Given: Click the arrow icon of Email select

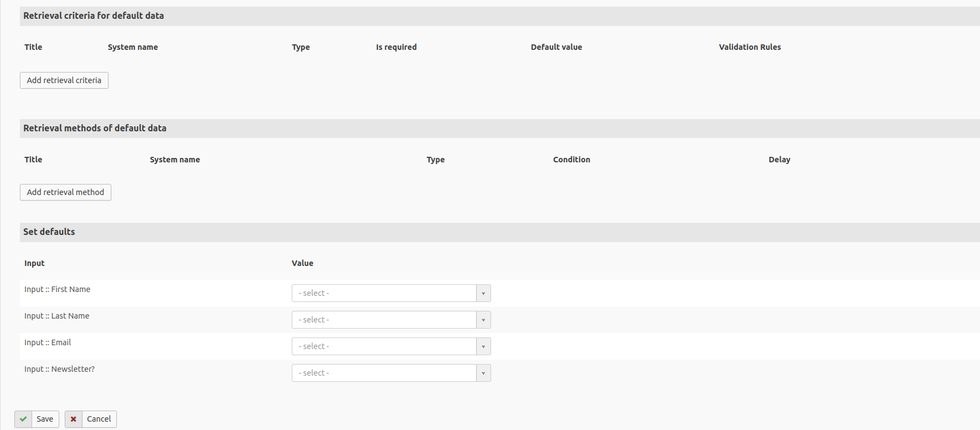Looking at the screenshot, I should (483, 346).
